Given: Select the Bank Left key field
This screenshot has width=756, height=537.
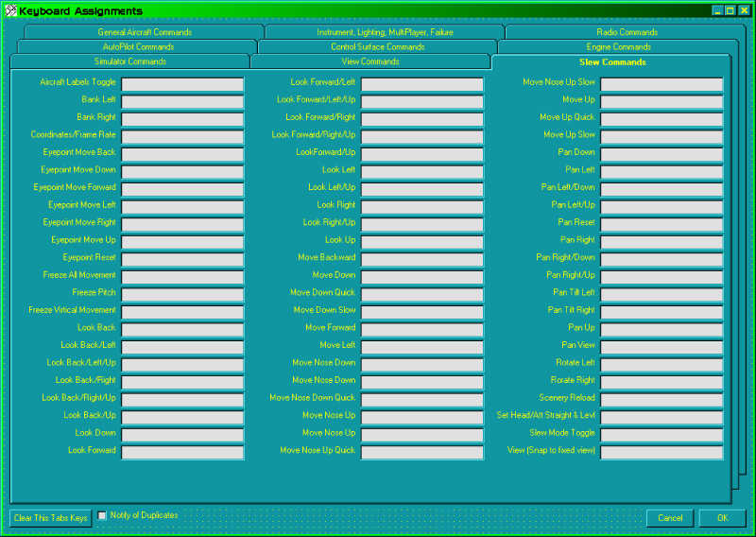Looking at the screenshot, I should [182, 101].
